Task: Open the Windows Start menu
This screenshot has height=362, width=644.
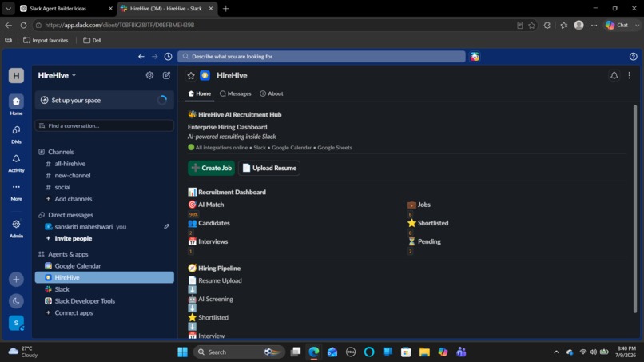Action: pos(182,352)
